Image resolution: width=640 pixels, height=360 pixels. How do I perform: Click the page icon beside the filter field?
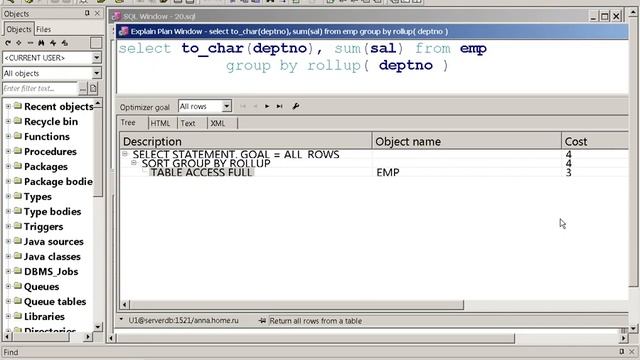[x=93, y=88]
